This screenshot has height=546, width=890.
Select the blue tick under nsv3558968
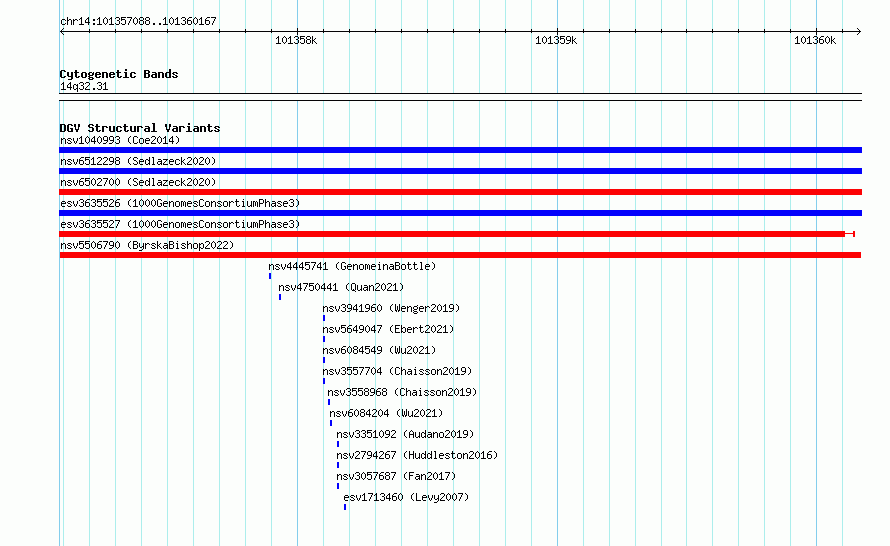(329, 402)
